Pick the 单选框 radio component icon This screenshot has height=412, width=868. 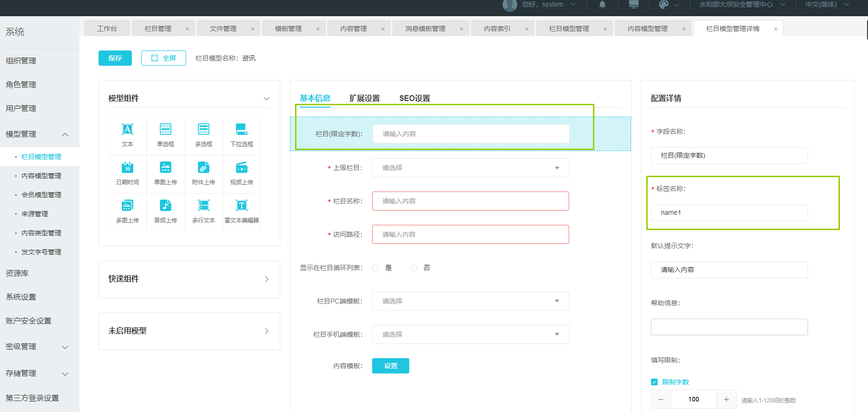point(166,130)
